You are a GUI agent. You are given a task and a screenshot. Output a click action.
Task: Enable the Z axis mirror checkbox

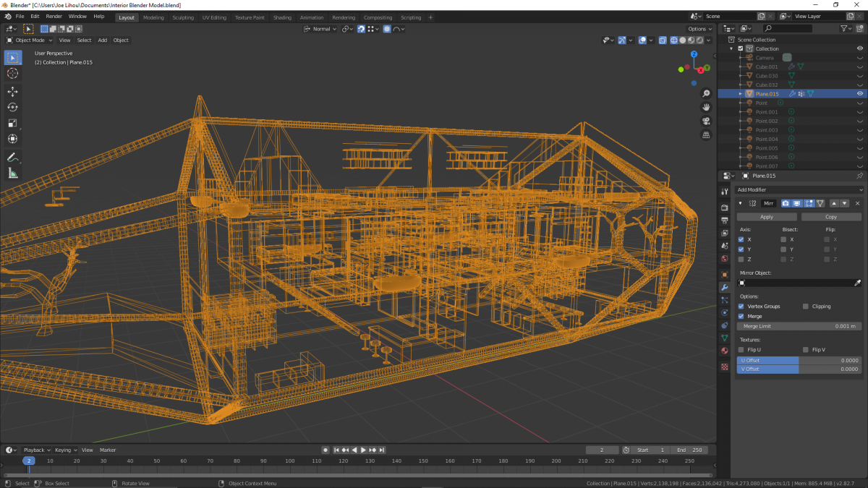click(741, 259)
